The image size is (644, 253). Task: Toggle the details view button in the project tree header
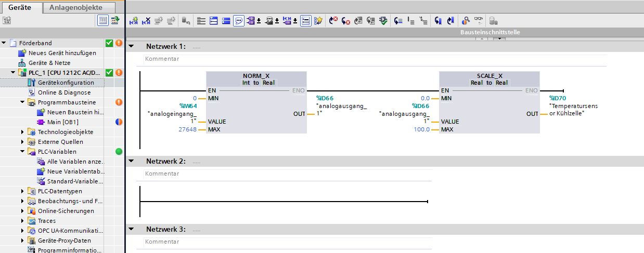point(102,20)
